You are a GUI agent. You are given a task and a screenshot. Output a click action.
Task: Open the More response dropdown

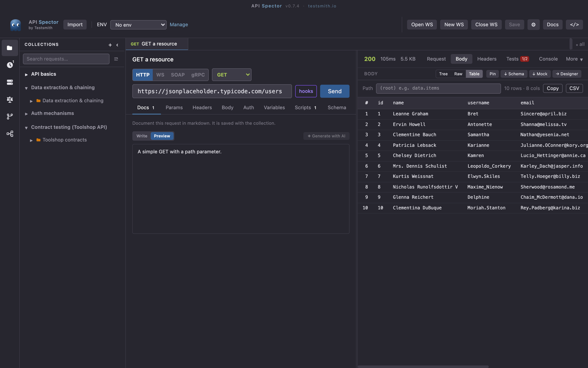pyautogui.click(x=574, y=59)
